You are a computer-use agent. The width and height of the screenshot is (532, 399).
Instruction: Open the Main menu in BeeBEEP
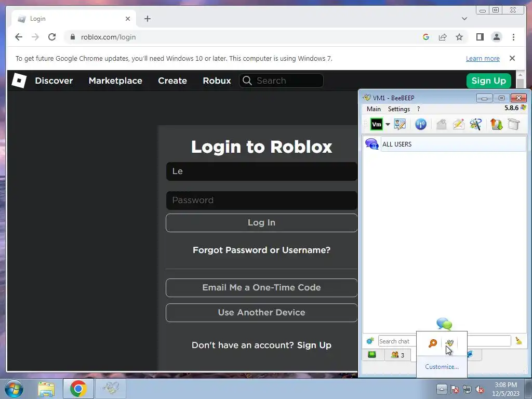click(374, 109)
